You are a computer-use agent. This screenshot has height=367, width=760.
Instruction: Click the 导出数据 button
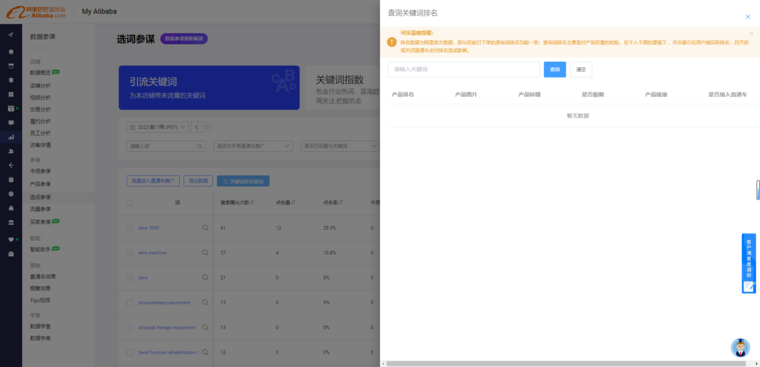click(198, 181)
